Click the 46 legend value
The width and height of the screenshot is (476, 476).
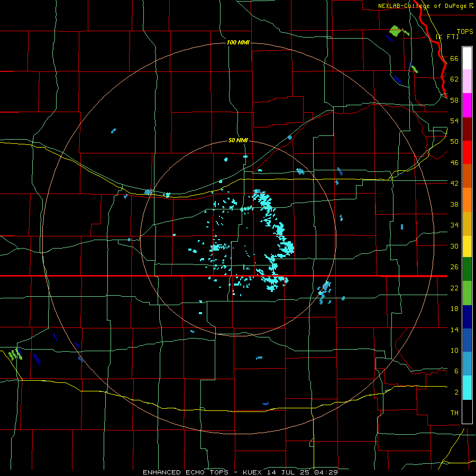454,163
